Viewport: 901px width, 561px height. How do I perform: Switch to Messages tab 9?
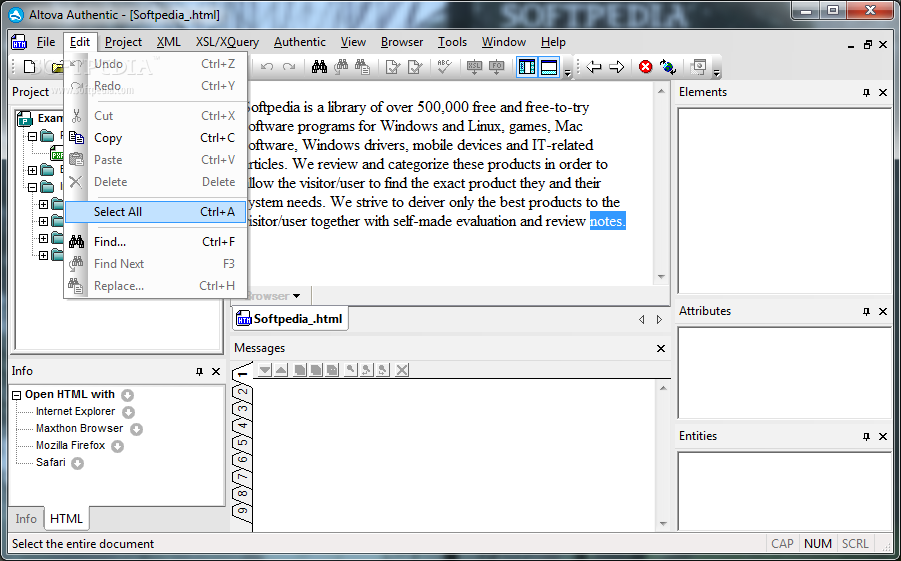pos(243,510)
